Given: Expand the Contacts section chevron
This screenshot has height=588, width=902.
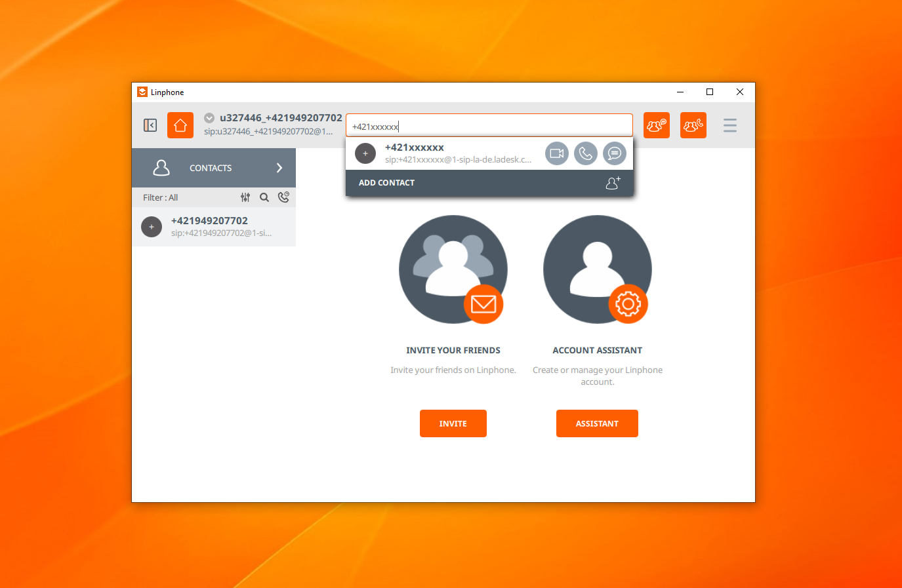Looking at the screenshot, I should point(279,168).
